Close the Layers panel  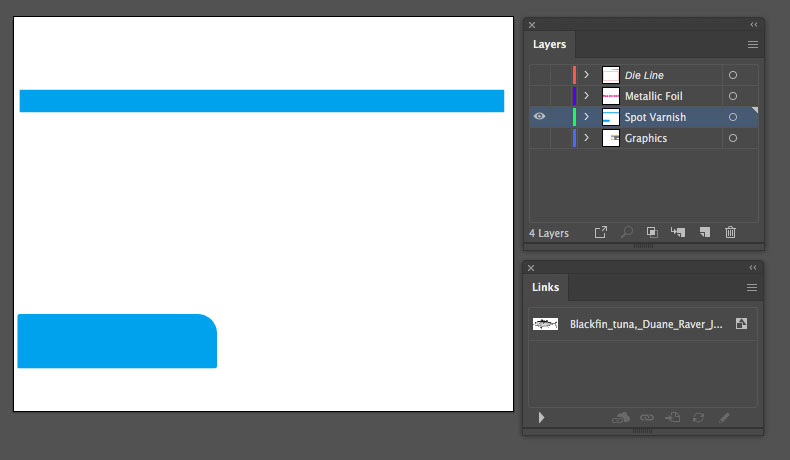532,25
